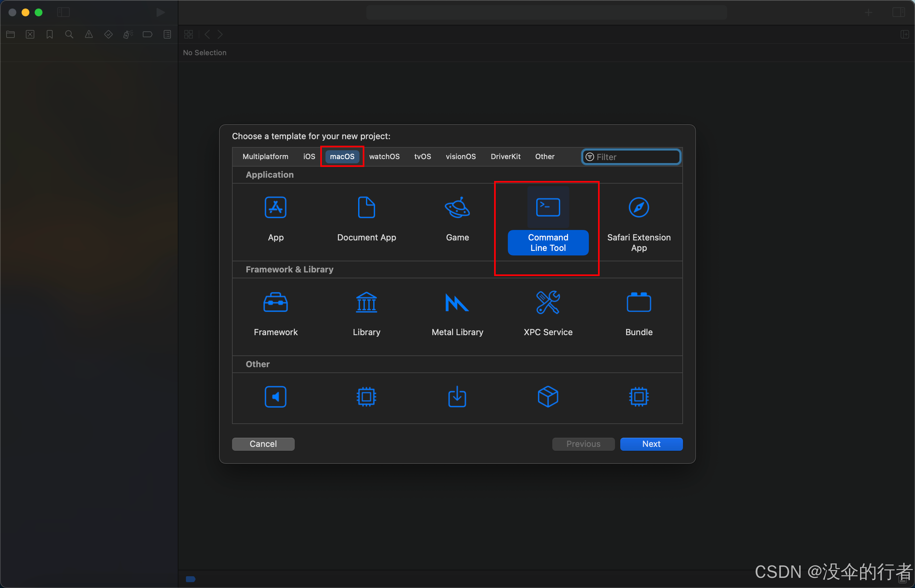Open the related items grid menu
Viewport: 915px width, 588px height.
pos(188,34)
